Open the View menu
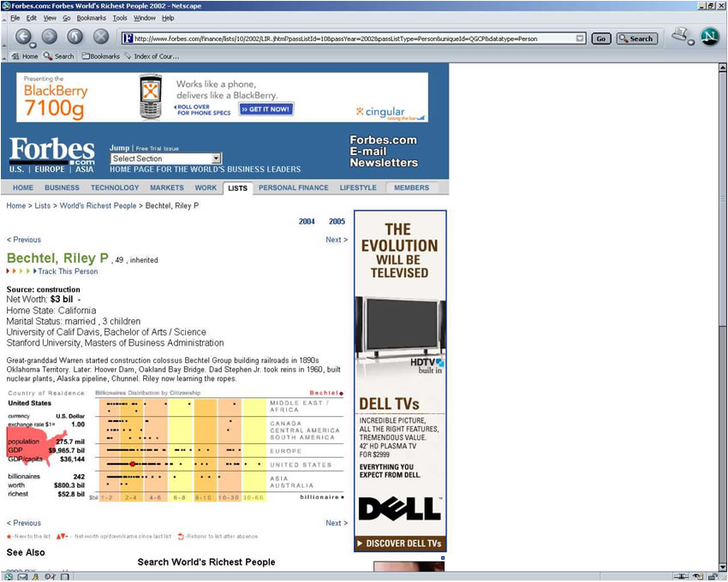 pos(50,18)
